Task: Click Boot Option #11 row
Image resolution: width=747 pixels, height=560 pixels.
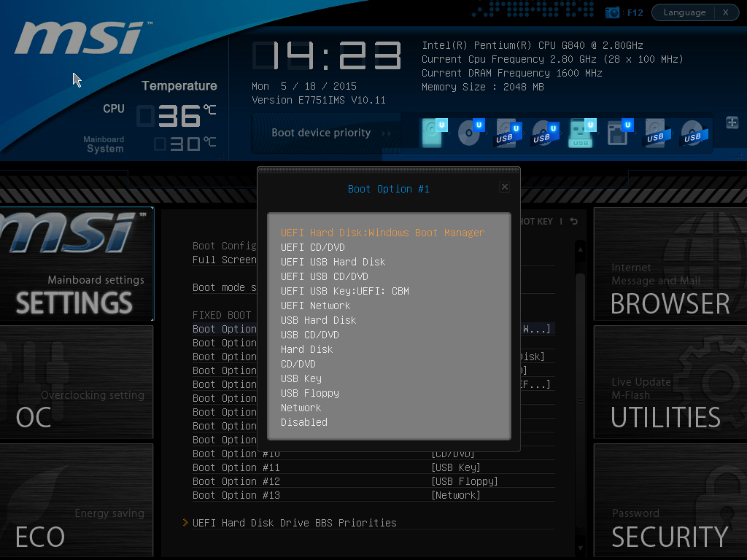Action: pos(373,467)
